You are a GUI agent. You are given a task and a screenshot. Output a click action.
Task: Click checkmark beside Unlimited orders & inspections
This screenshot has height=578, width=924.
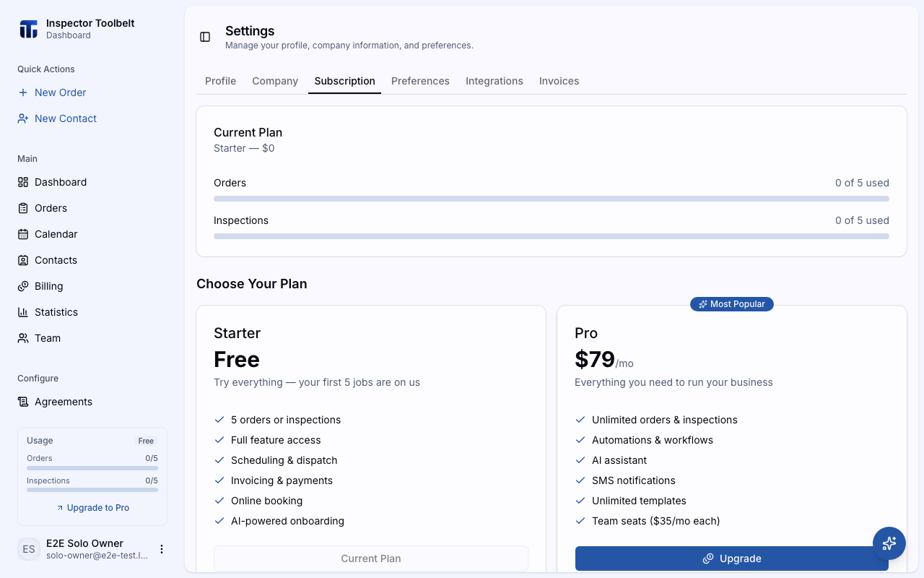[580, 420]
